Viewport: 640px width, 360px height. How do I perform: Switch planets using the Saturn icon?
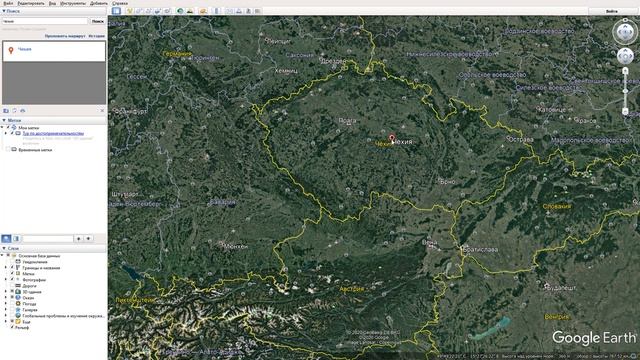pos(203,11)
